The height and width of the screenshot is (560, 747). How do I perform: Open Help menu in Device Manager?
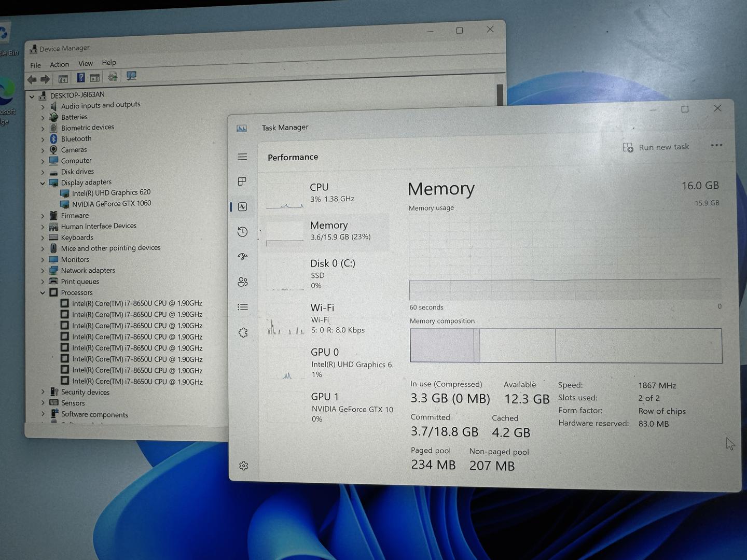(x=109, y=62)
